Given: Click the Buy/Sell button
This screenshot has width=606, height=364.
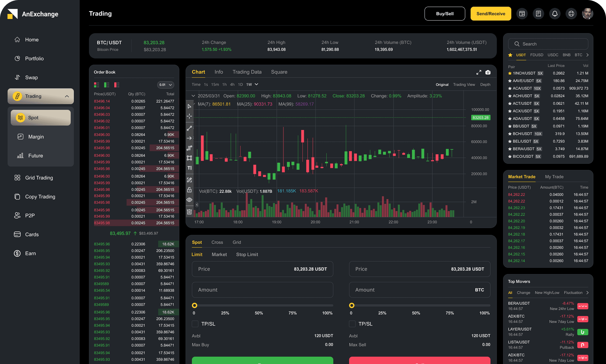Looking at the screenshot, I should (444, 14).
